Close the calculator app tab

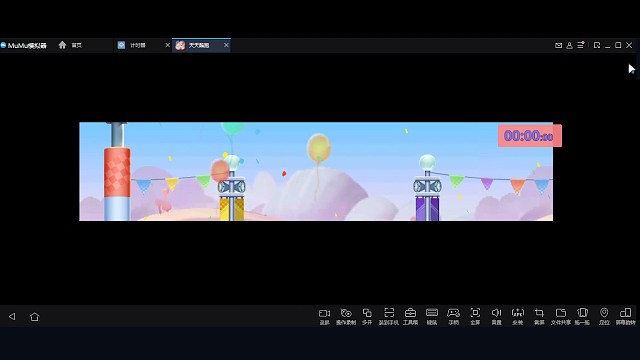(x=167, y=45)
